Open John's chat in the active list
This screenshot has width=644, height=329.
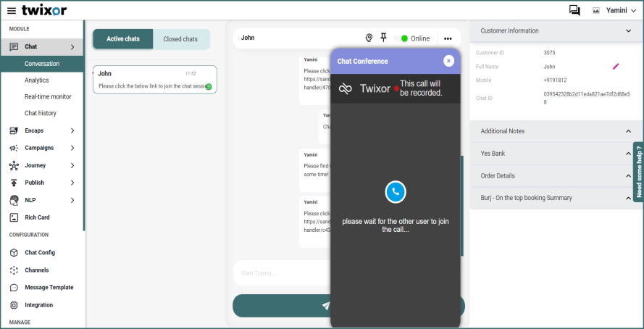(x=154, y=80)
